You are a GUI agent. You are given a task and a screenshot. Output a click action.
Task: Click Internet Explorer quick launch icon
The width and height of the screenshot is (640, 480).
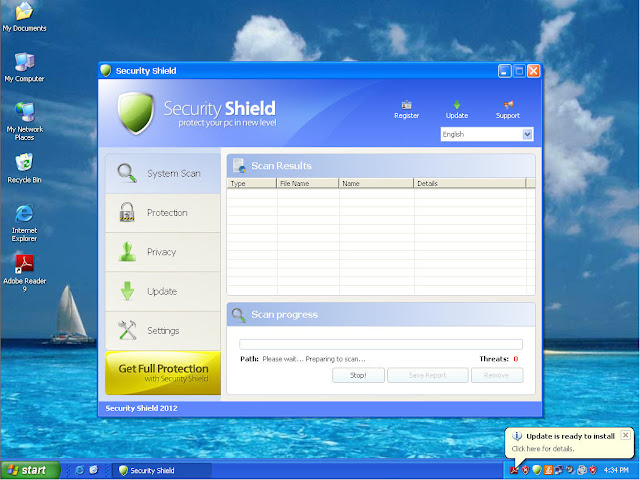(80, 470)
